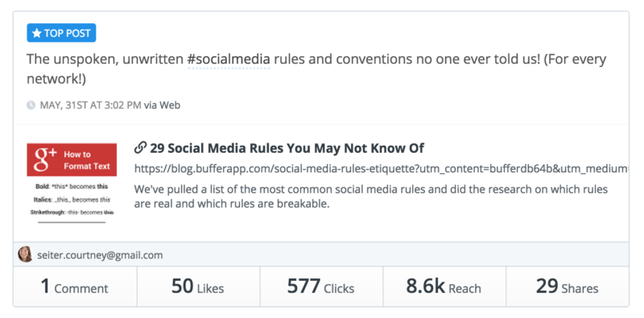Click the blog.bufferapp.com URL
The image size is (644, 318).
click(x=382, y=168)
